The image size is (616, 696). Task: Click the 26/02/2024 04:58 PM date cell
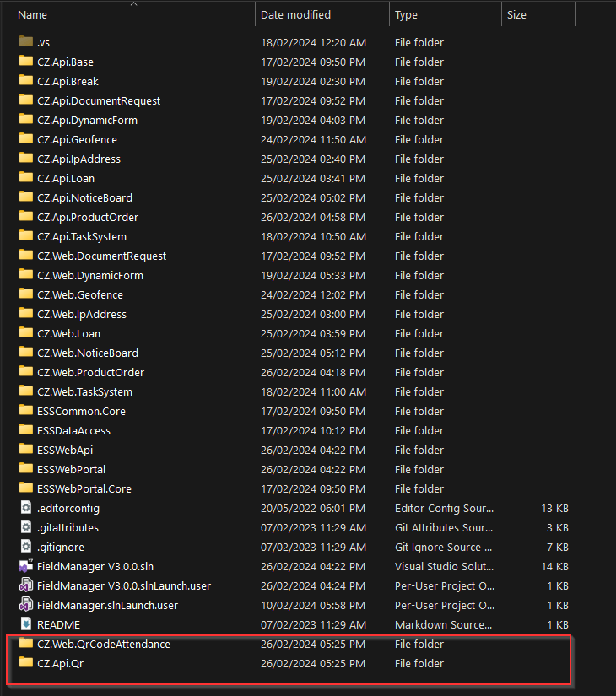[x=313, y=218]
